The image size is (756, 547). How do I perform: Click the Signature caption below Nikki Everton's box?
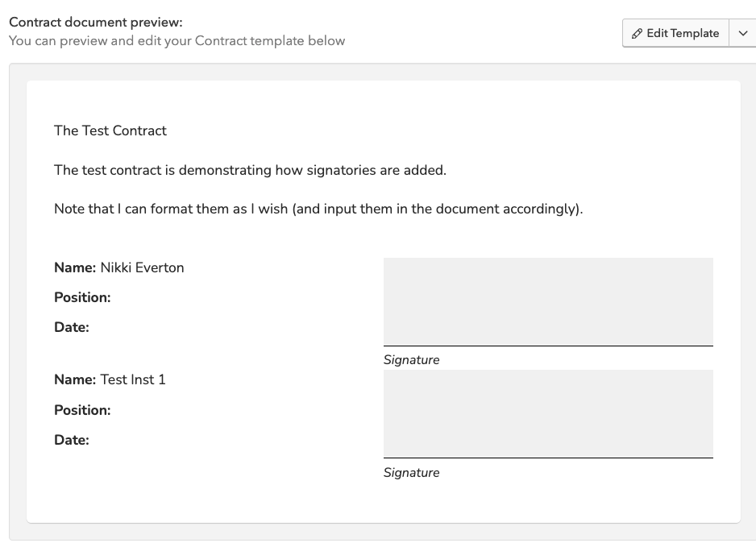tap(411, 360)
